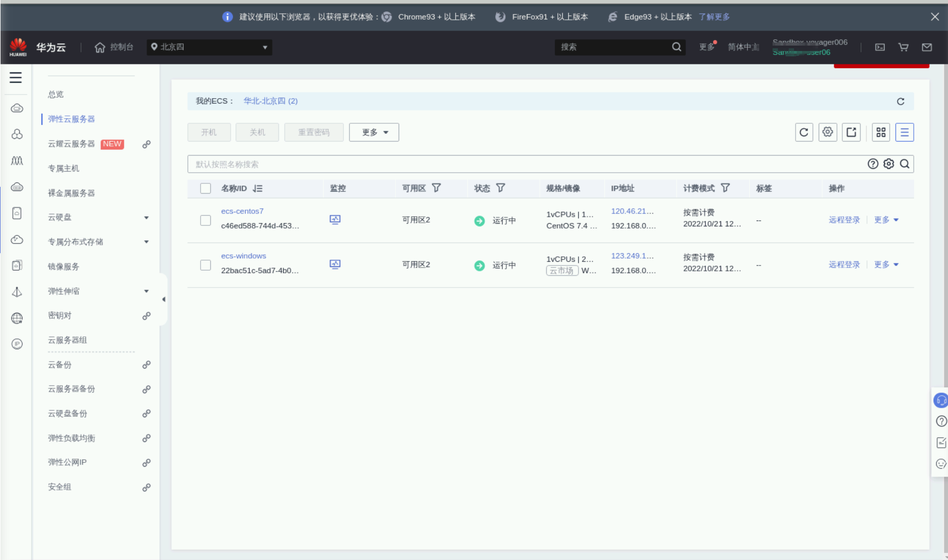The width and height of the screenshot is (948, 560).
Task: Open list settings gear in toolbar
Action: pos(828,132)
